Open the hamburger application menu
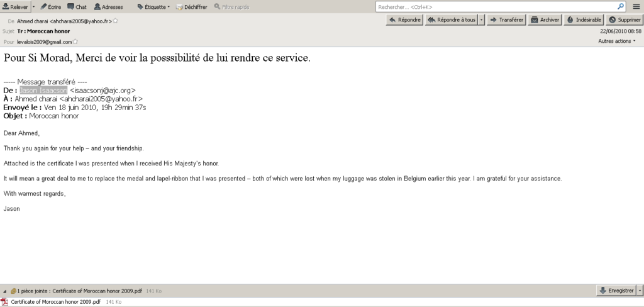Viewport: 644px width, 307px height. pyautogui.click(x=635, y=6)
